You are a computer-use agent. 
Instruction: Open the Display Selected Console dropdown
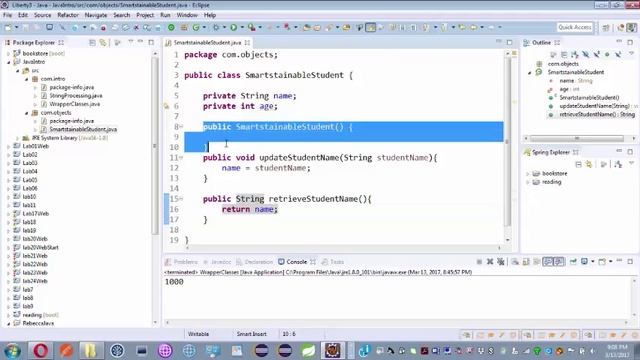click(x=593, y=262)
